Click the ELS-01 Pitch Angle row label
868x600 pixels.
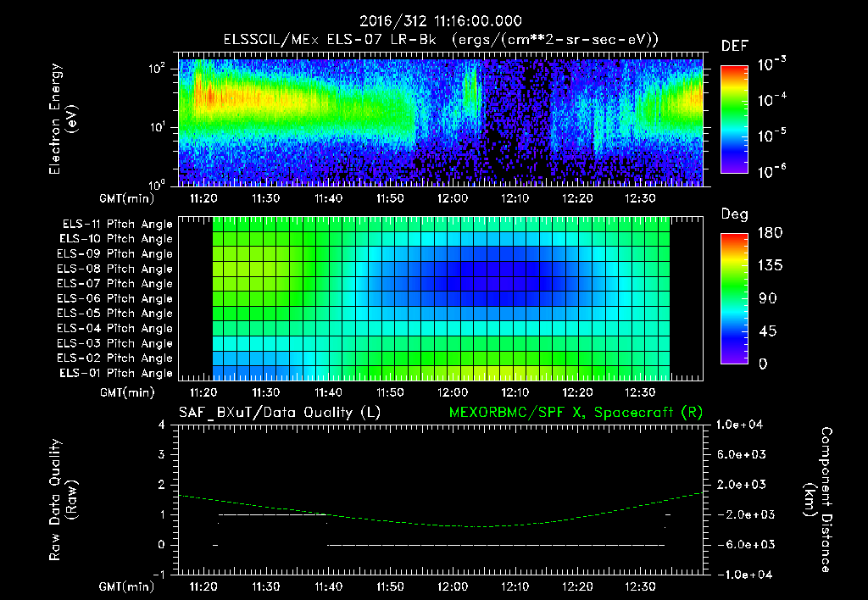pos(116,373)
